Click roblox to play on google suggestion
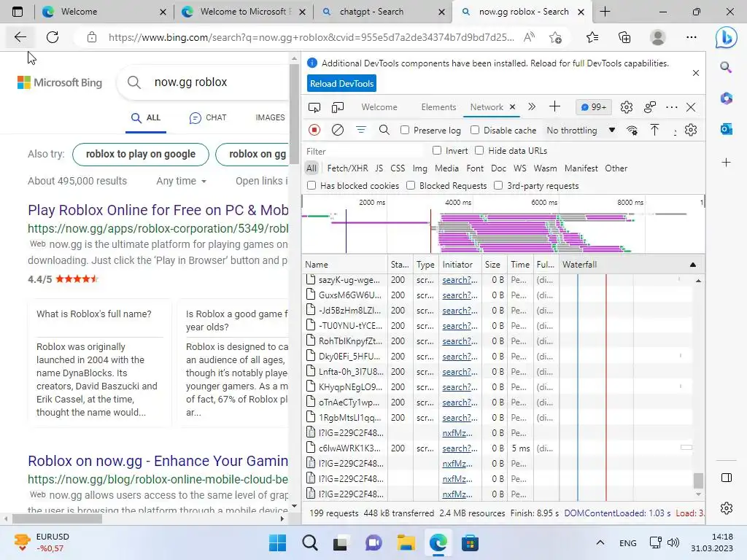This screenshot has width=747, height=560. (x=141, y=155)
